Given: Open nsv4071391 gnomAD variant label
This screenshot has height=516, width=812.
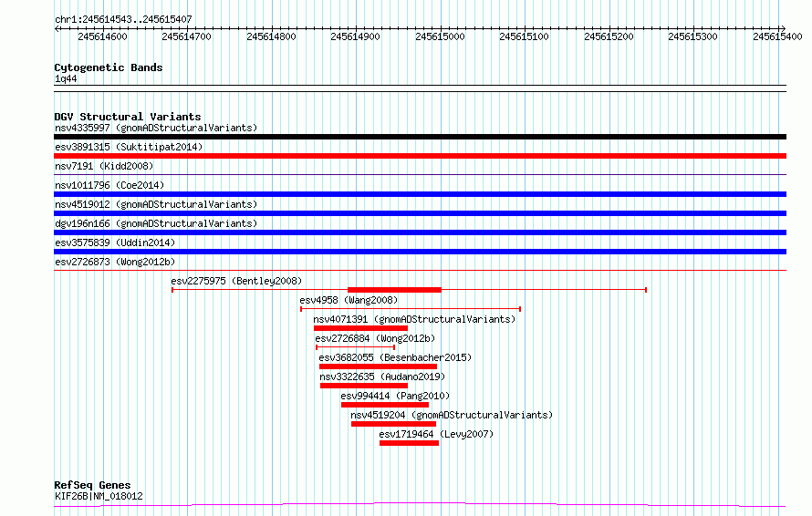Looking at the screenshot, I should click(x=414, y=319).
